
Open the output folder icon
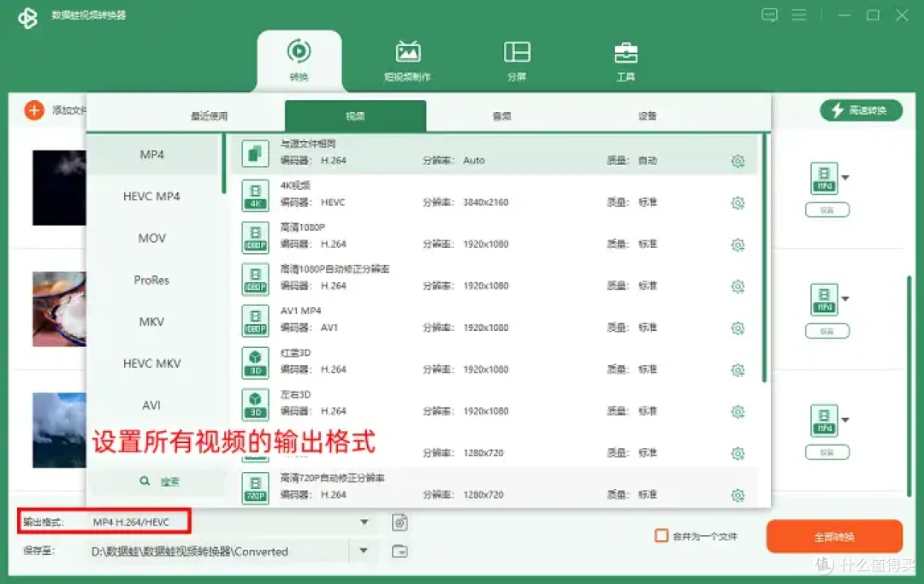coord(400,551)
